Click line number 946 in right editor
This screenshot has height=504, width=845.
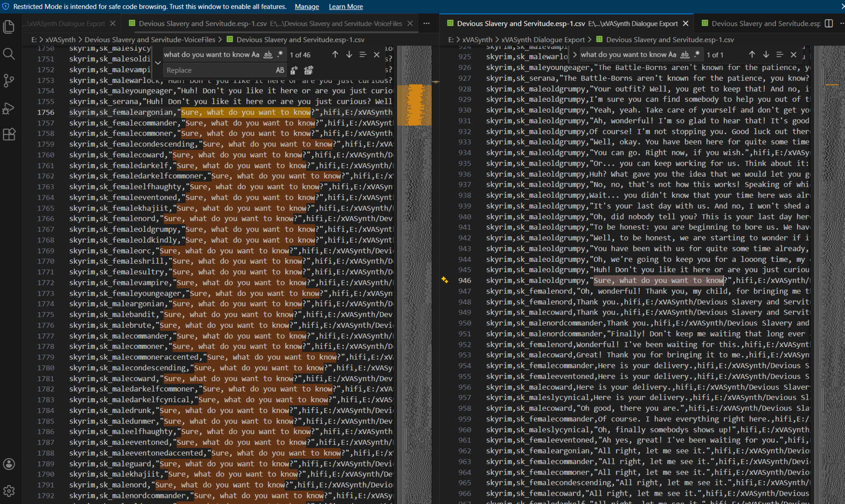tap(465, 280)
